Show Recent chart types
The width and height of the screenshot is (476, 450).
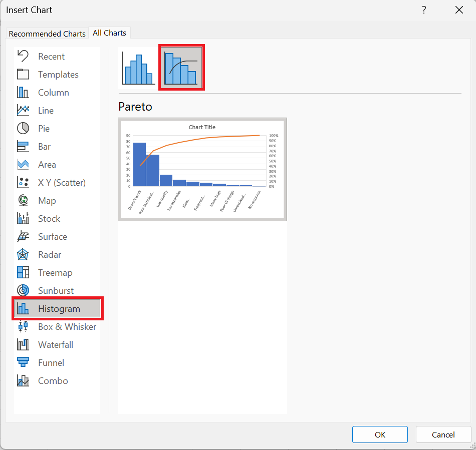[x=57, y=57]
